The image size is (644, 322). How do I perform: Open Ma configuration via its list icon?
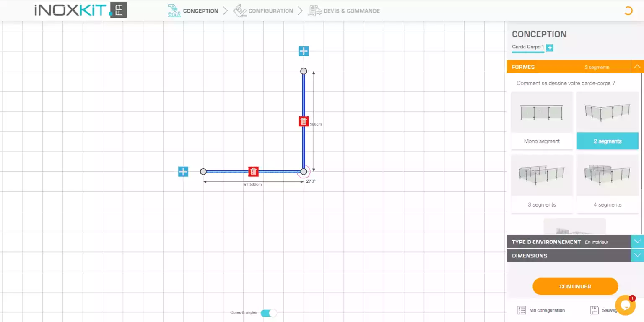coord(522,310)
